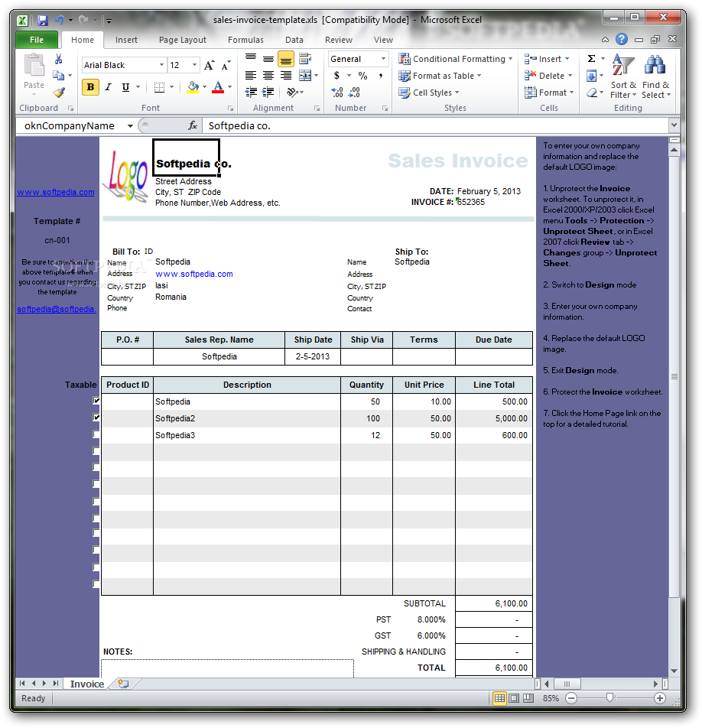Click the Orientation text rotation icon

coord(292,92)
